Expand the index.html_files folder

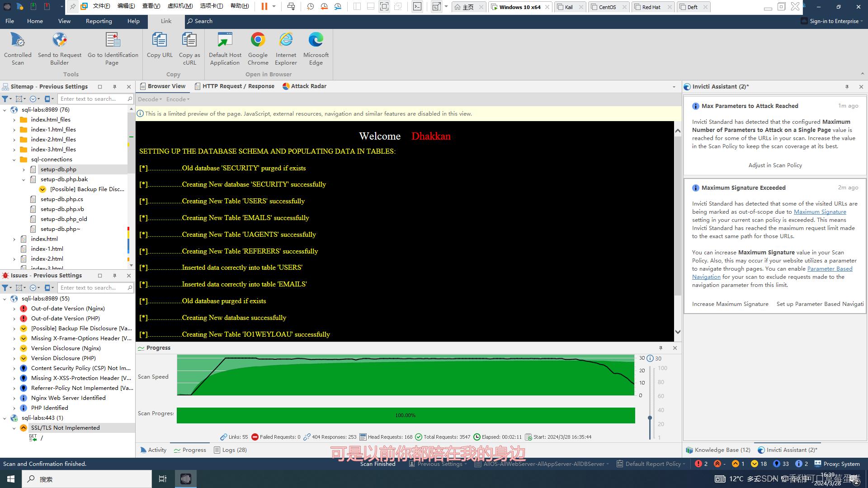[14, 120]
